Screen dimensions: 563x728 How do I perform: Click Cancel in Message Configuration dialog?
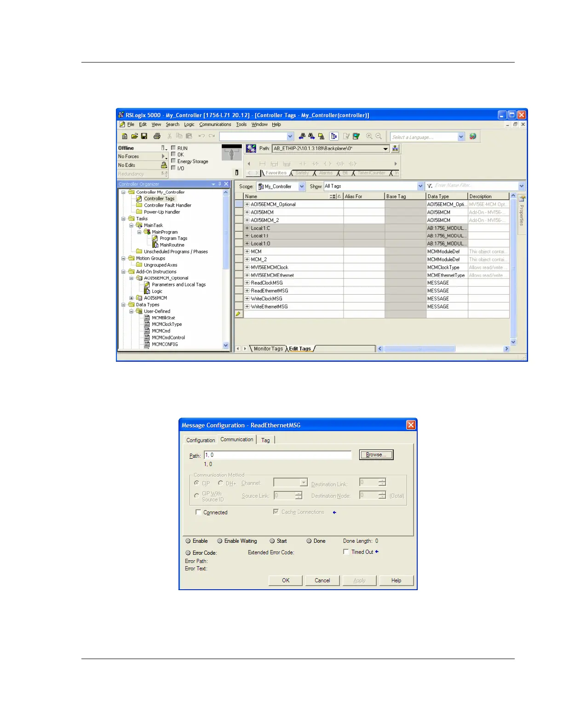tap(322, 580)
